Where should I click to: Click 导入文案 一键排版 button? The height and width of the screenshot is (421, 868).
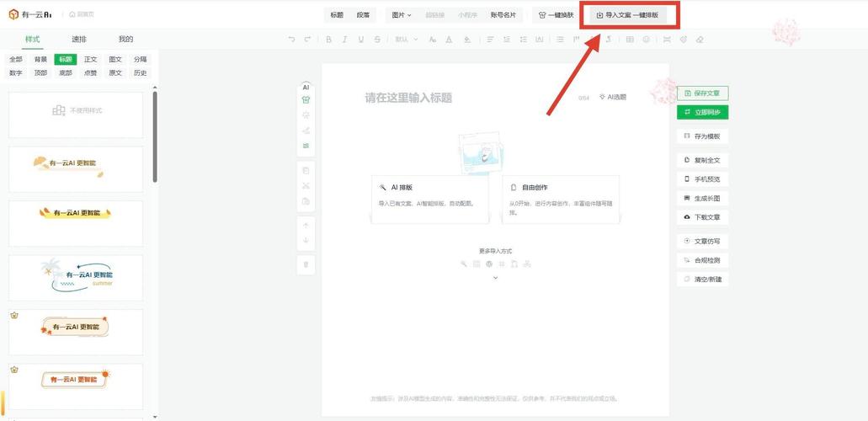pyautogui.click(x=628, y=15)
